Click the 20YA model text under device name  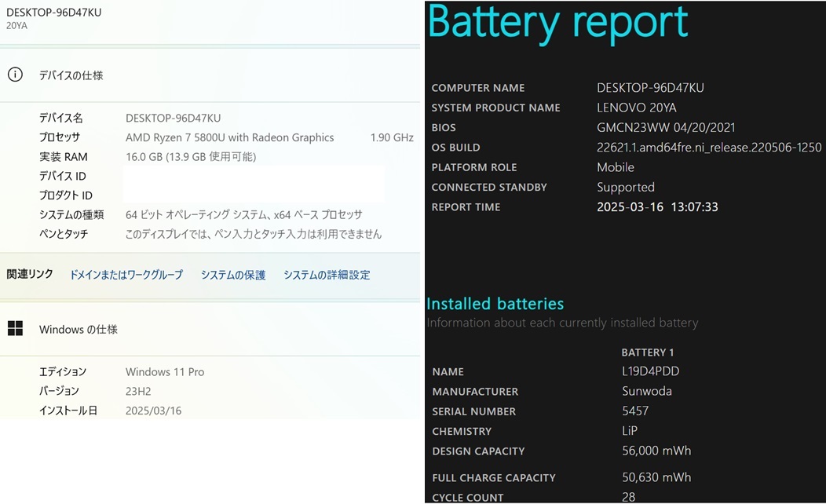click(x=16, y=25)
